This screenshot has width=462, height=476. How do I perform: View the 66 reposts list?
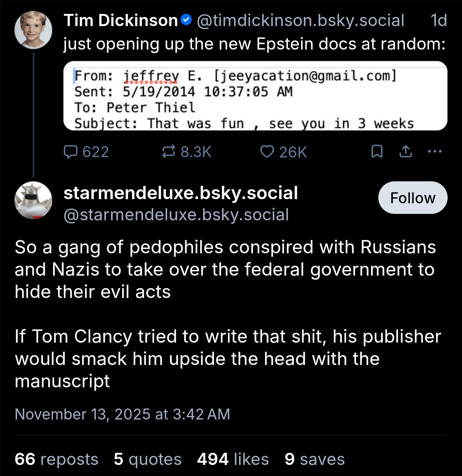pyautogui.click(x=56, y=459)
